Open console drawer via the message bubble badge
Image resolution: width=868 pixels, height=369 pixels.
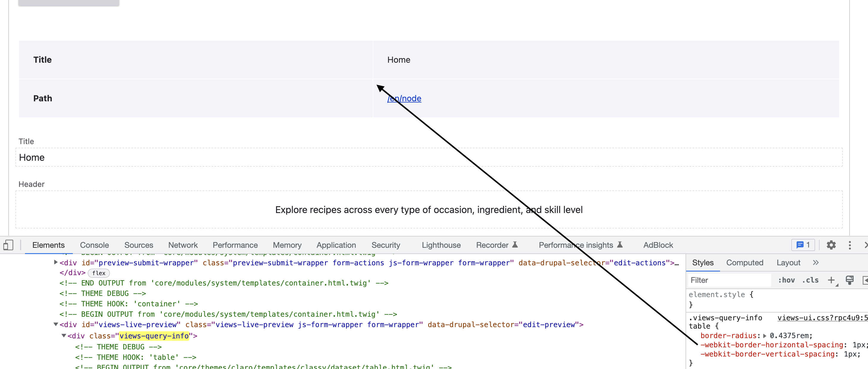(x=803, y=245)
